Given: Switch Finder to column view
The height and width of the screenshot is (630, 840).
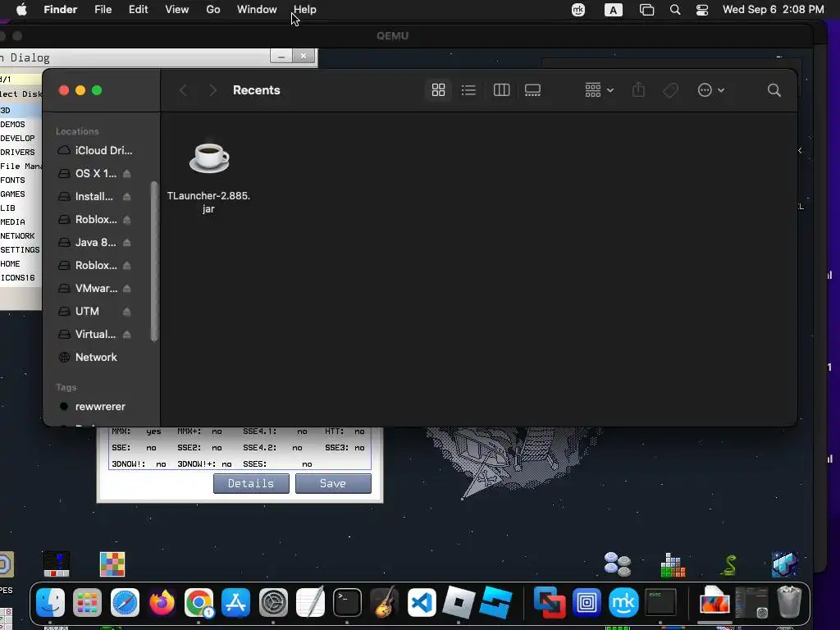Looking at the screenshot, I should click(x=501, y=90).
